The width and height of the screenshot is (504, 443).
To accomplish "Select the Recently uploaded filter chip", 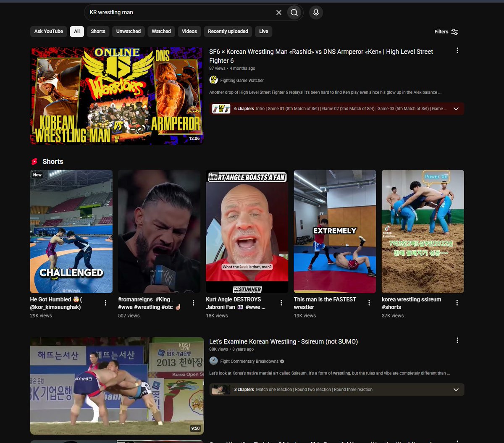I will pos(228,31).
